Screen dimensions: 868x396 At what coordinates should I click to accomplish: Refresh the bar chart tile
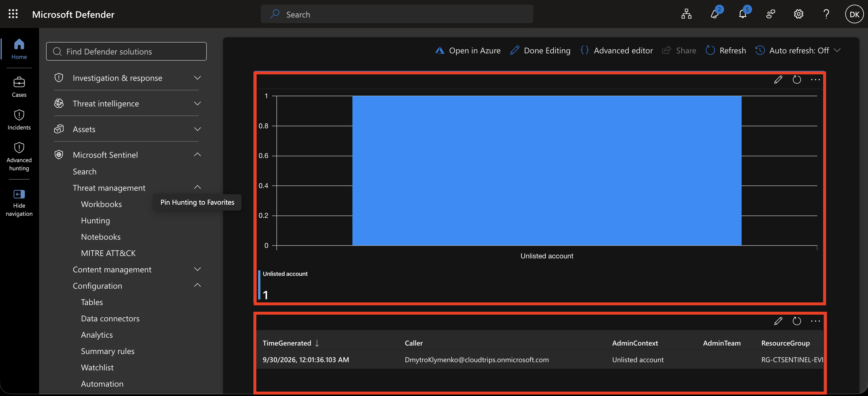(797, 80)
